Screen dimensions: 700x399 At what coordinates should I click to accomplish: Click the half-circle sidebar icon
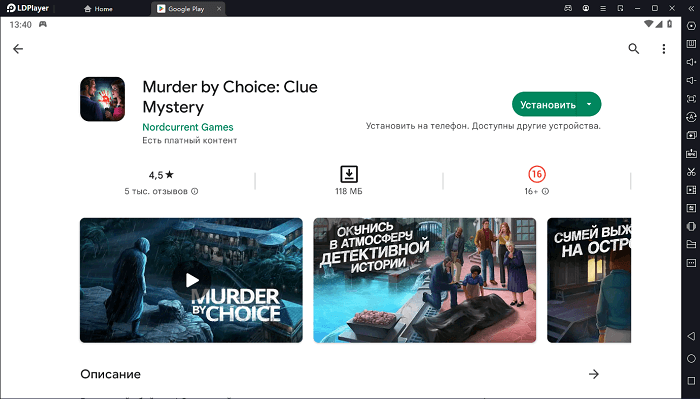tap(691, 226)
